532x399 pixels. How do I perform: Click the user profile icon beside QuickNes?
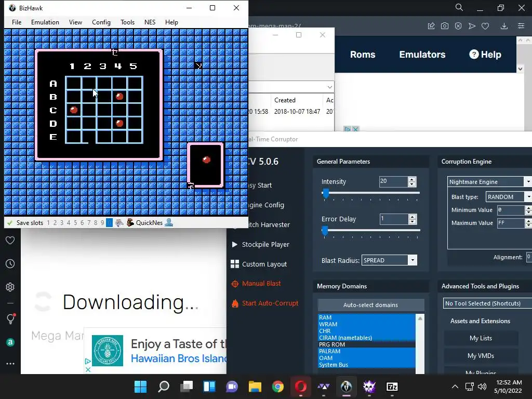(x=169, y=222)
